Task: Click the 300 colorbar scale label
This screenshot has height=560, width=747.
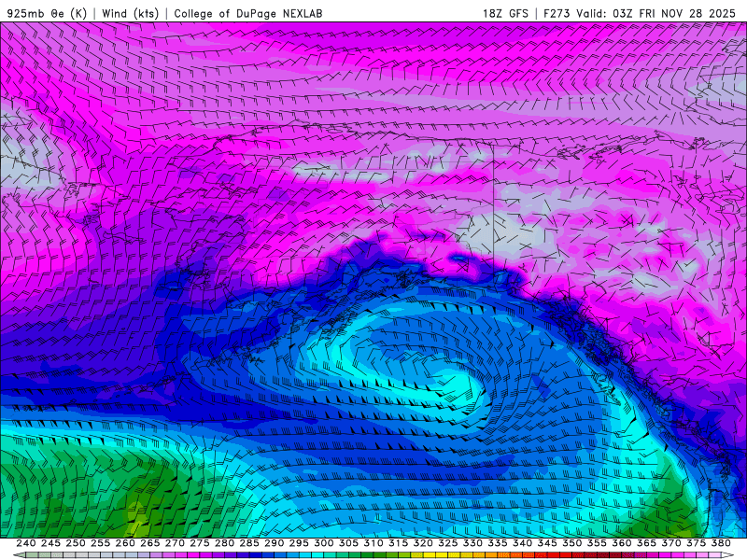Action: (x=323, y=543)
